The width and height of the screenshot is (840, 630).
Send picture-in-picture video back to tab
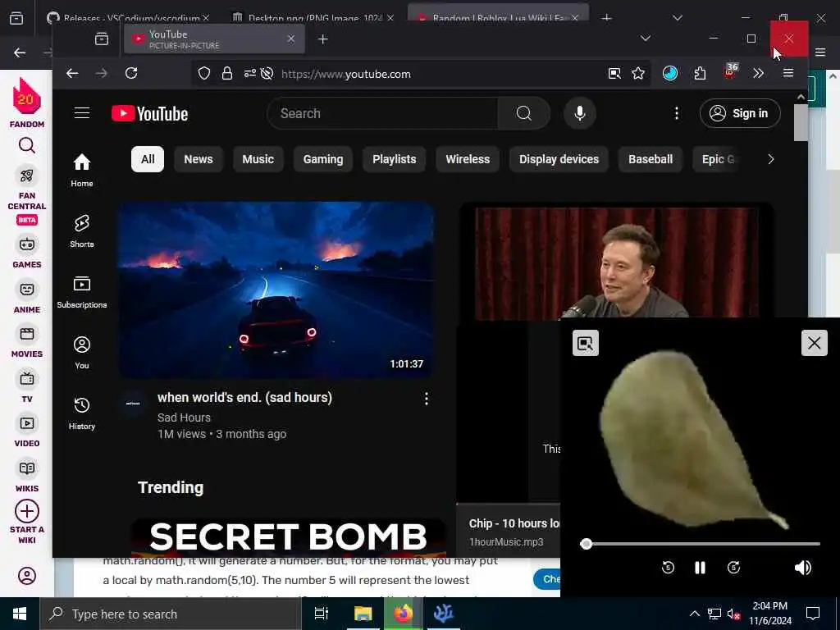(586, 343)
